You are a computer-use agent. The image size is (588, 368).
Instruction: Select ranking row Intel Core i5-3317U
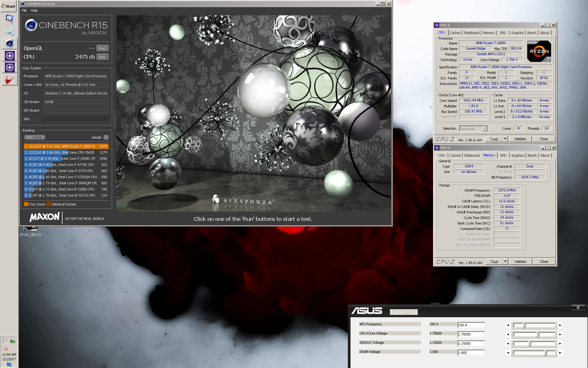(x=66, y=195)
